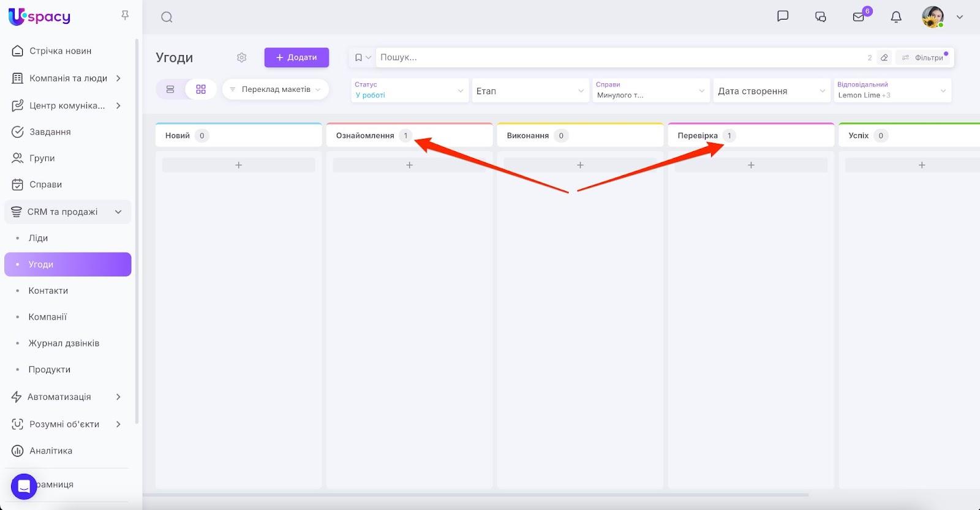Open the Справи filter dropdown
980x510 pixels.
(x=651, y=91)
